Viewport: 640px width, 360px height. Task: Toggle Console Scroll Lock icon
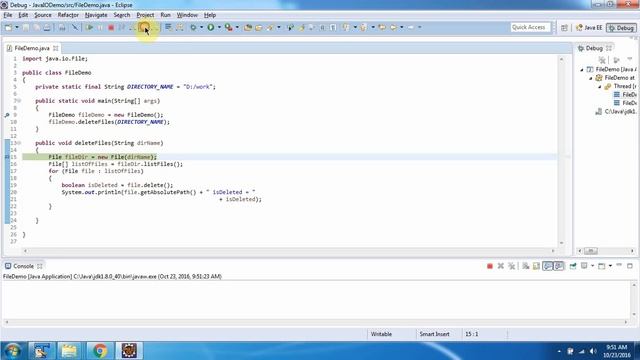click(x=536, y=266)
